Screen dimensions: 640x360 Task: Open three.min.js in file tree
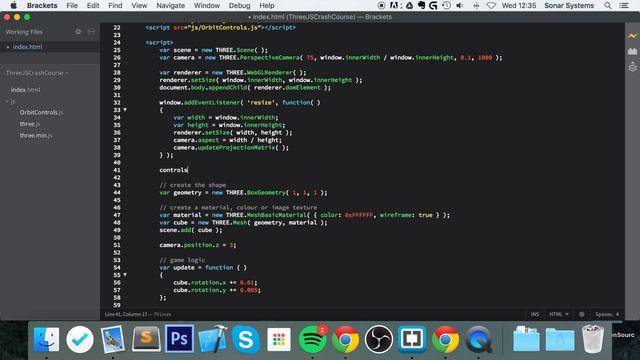pos(36,135)
